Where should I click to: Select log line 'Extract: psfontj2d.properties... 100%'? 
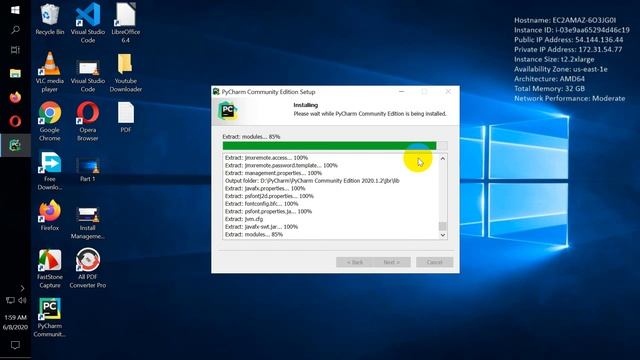(269, 196)
